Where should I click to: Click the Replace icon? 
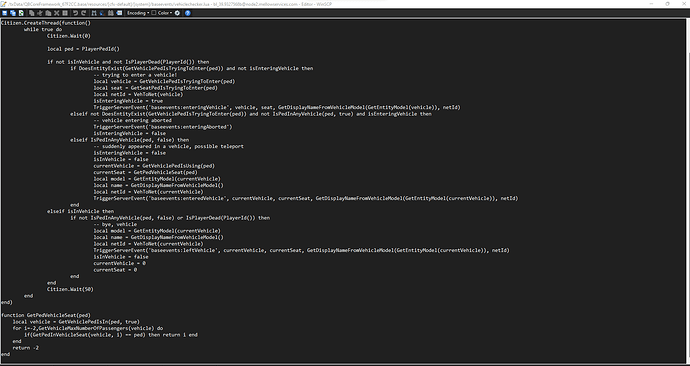pyautogui.click(x=102, y=13)
